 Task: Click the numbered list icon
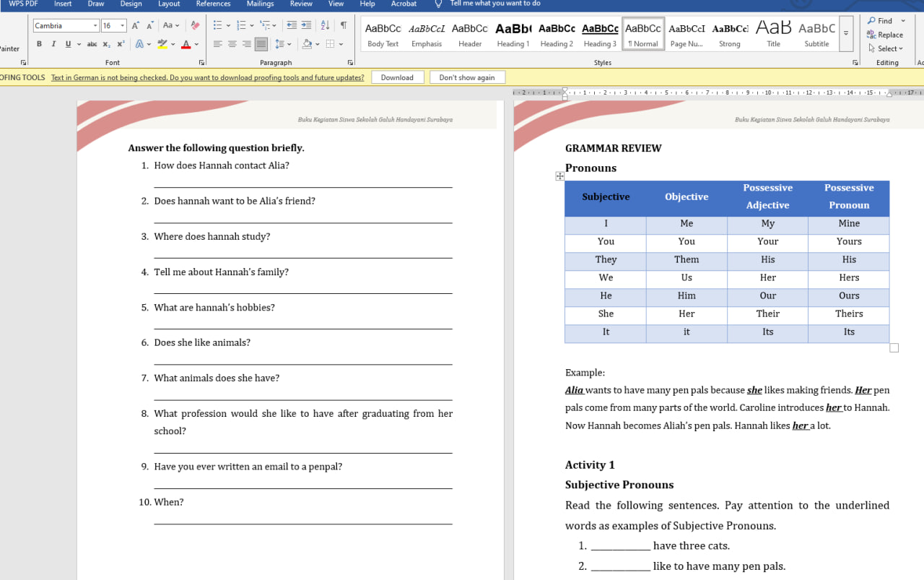click(241, 25)
